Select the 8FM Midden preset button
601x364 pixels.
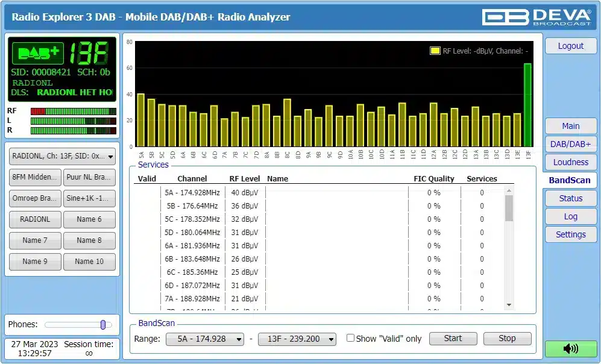(36, 177)
